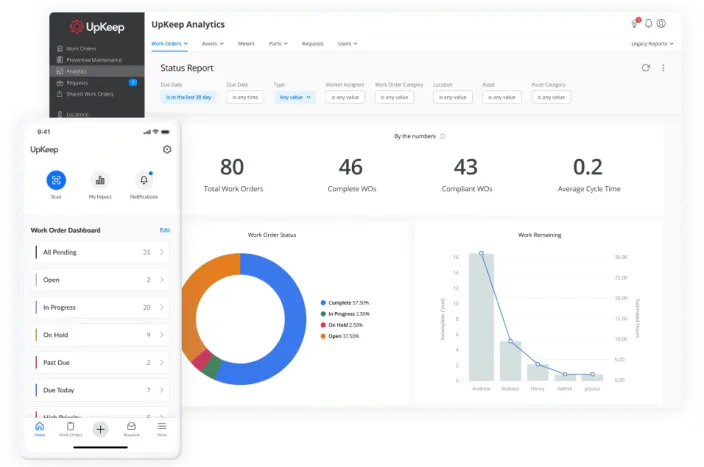Click the In Progress legend color dot
Screen dimensions: 704x467
323,314
